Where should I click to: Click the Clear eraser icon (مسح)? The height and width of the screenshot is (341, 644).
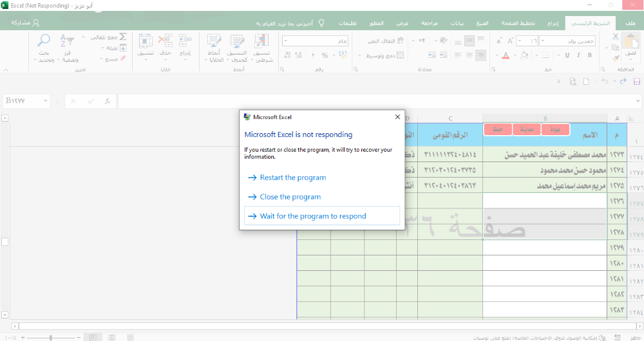click(x=123, y=59)
